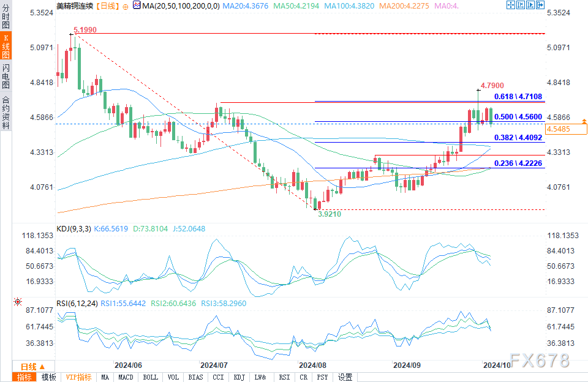Image resolution: width=588 pixels, height=382 pixels.
Task: Click the 0.618 \ 4.7108 Fibonacci label
Action: (x=518, y=97)
